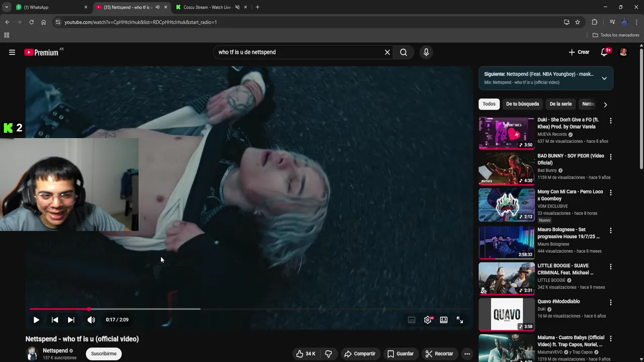Go back in browser history
Screen dimensions: 644x362
click(x=7, y=22)
